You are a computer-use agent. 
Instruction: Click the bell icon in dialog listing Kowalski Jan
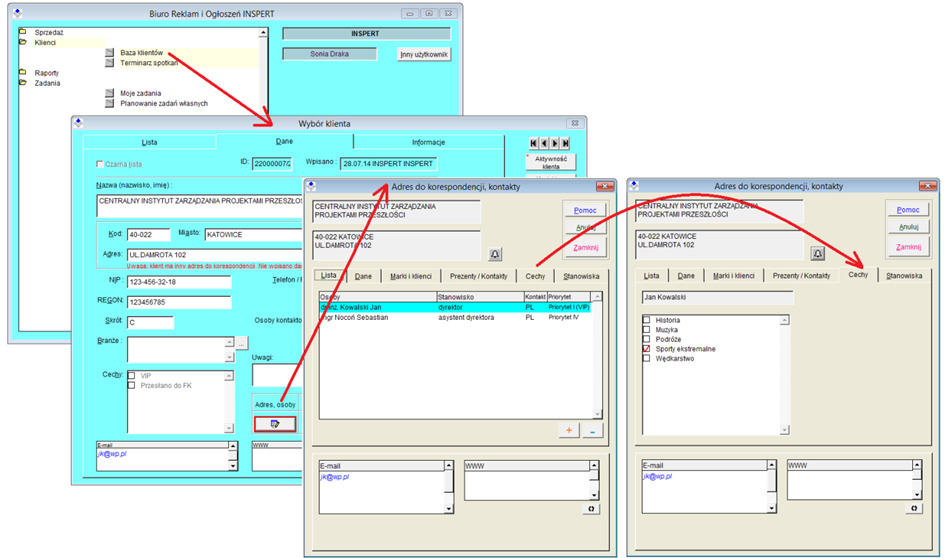[x=495, y=254]
